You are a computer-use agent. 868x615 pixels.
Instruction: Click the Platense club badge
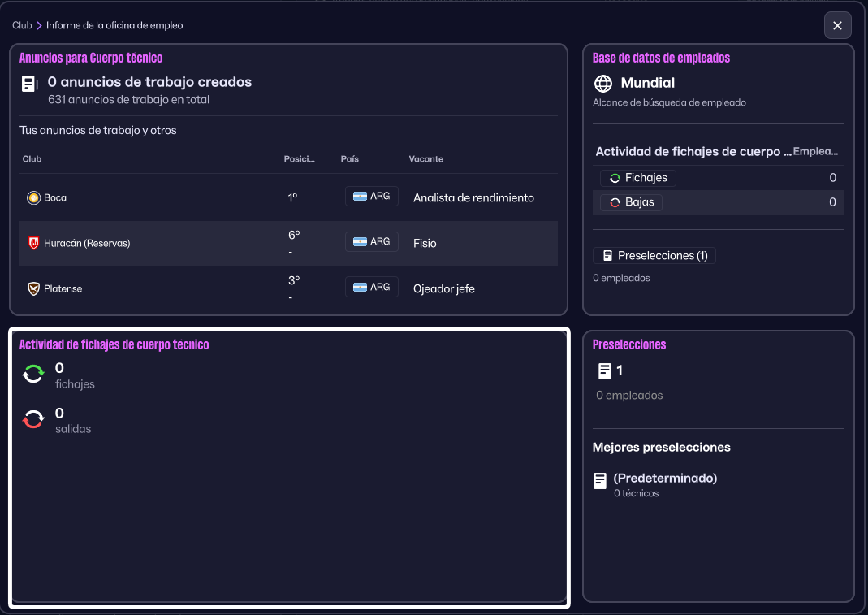pyautogui.click(x=34, y=288)
